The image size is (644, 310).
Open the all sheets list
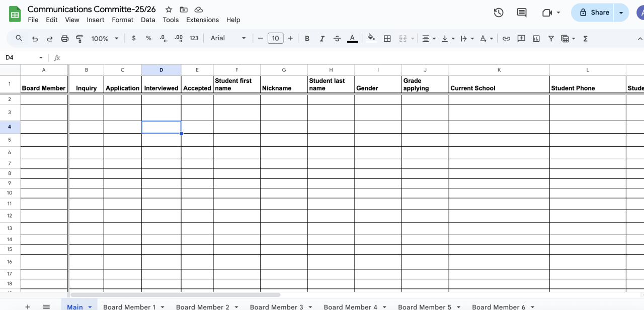(x=46, y=306)
